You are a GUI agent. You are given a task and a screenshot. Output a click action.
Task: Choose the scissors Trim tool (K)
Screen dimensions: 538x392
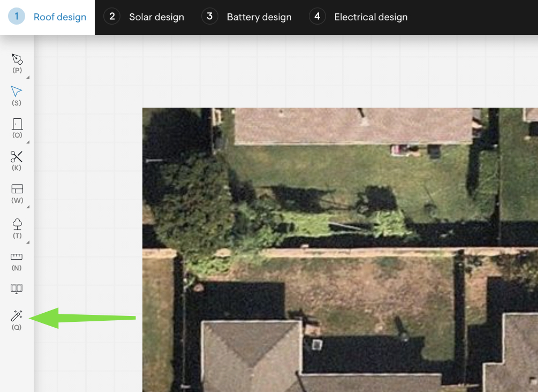pos(16,156)
